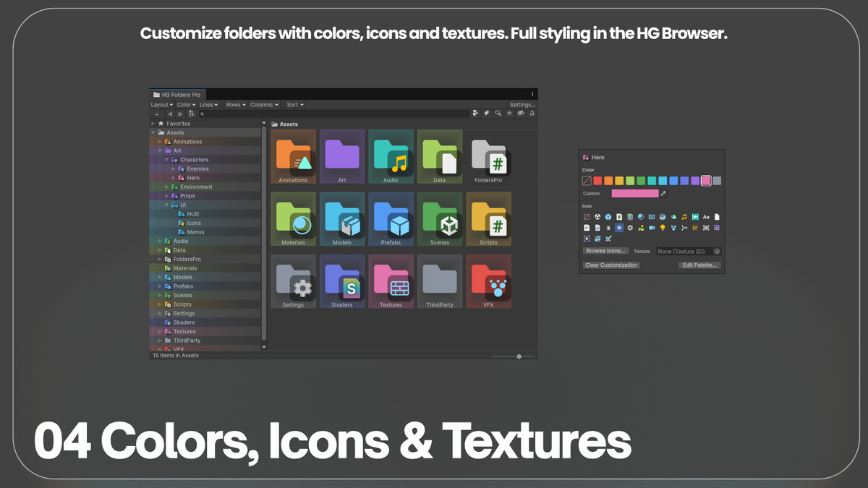Choose the no-color slashed swatch
The image size is (868, 488).
coord(587,181)
